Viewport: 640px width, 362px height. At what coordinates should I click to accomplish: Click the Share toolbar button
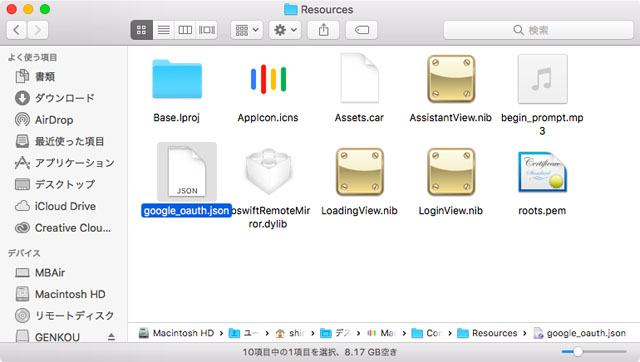pyautogui.click(x=323, y=30)
